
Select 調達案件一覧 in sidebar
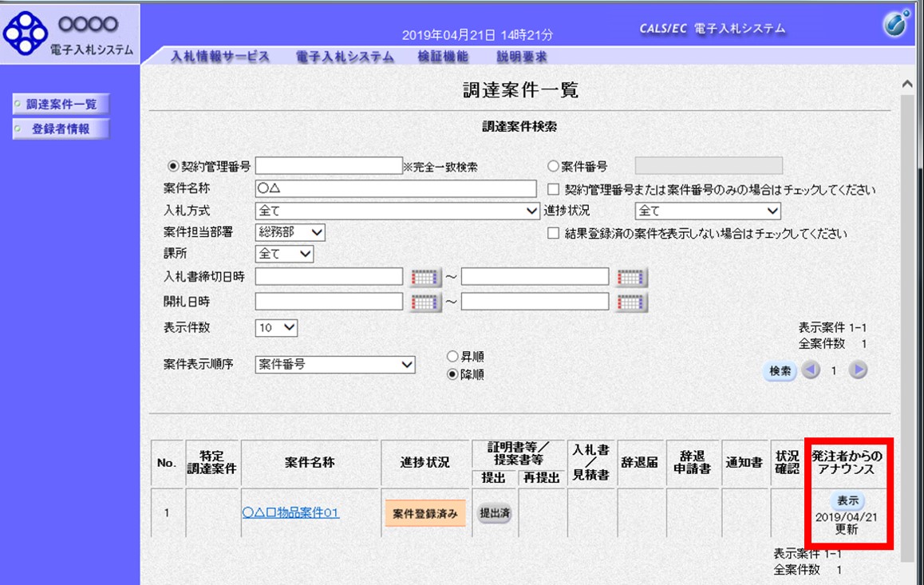click(x=61, y=105)
